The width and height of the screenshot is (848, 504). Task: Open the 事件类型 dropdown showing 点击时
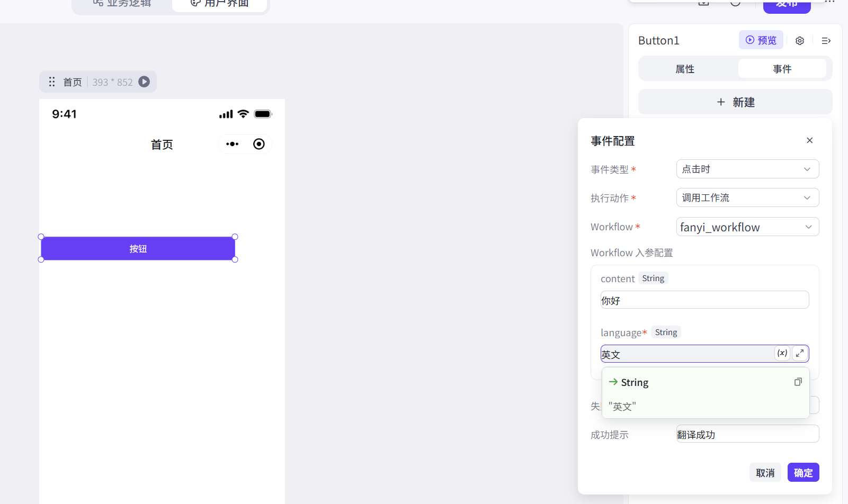coord(747,169)
